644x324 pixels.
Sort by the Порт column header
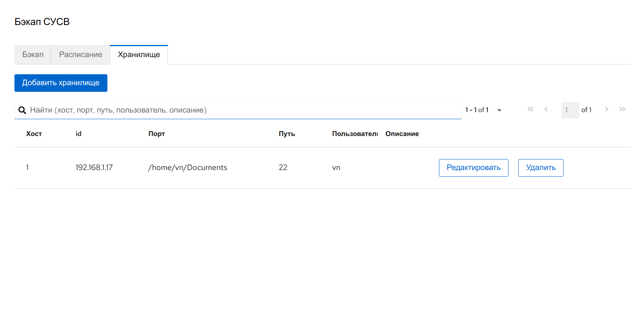point(157,134)
